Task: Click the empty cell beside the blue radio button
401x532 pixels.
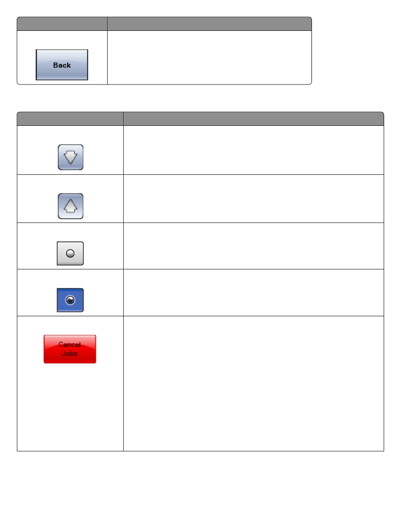Action: pos(253,293)
